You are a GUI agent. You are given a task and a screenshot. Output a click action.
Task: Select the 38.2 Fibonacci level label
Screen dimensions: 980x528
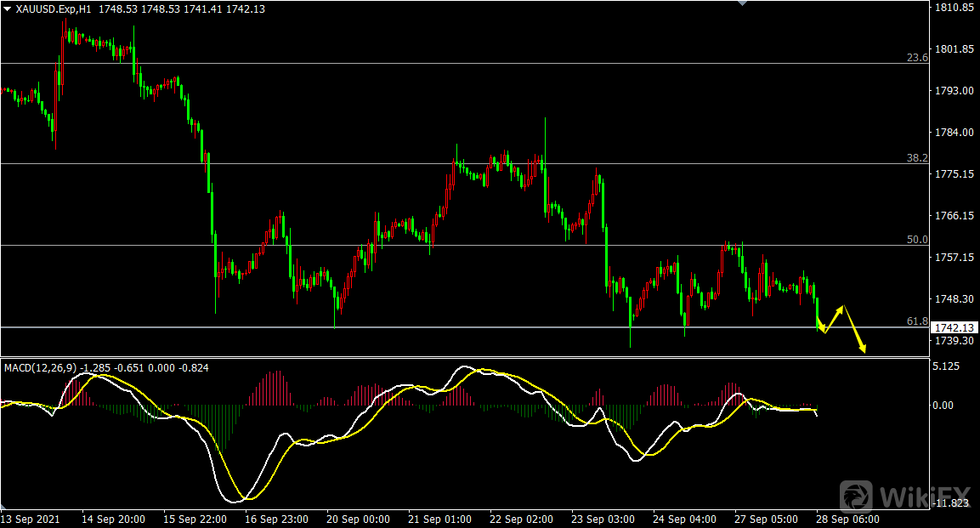tap(916, 158)
